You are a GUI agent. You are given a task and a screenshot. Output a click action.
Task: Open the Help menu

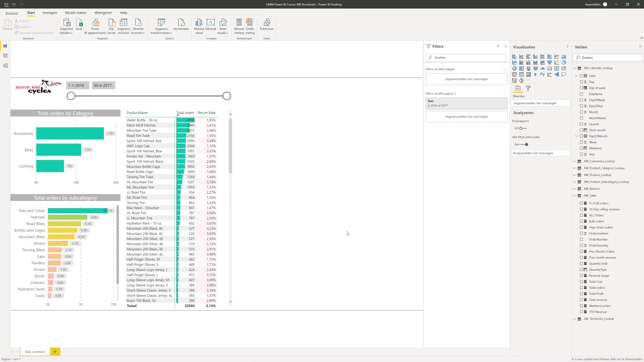123,13
